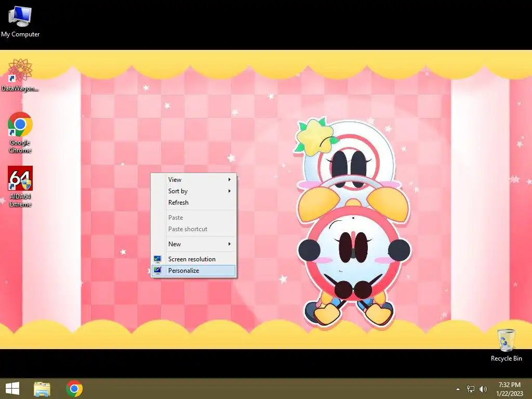532x399 pixels.
Task: Click the arrow beside Sort by
Action: click(230, 191)
